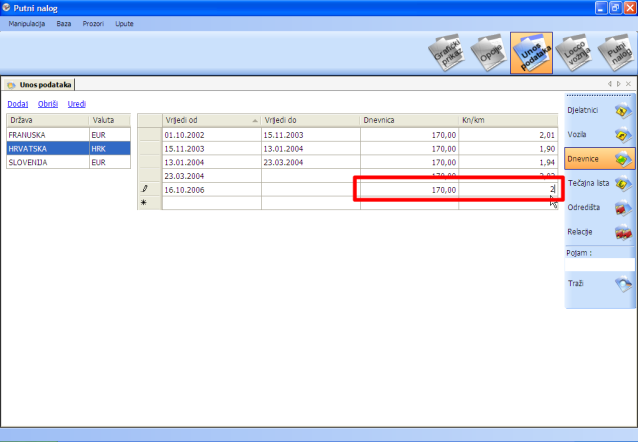This screenshot has width=639, height=442.
Task: Open the Locco voznja toolbar icon
Action: pyautogui.click(x=574, y=53)
